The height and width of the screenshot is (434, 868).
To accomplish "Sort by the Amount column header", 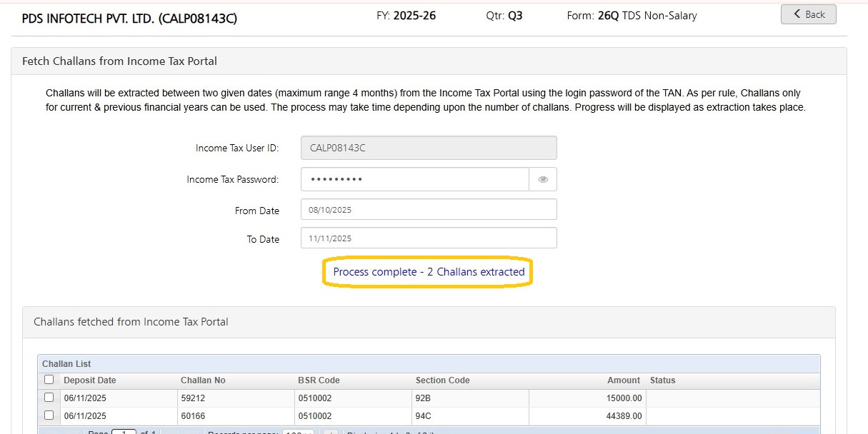I will point(624,380).
